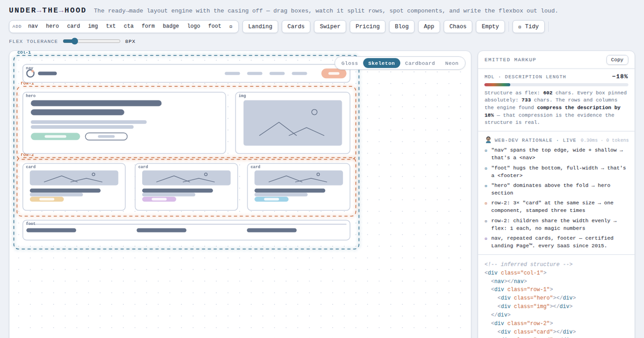Copy the emitted markup
This screenshot has height=338, width=644.
tap(617, 60)
